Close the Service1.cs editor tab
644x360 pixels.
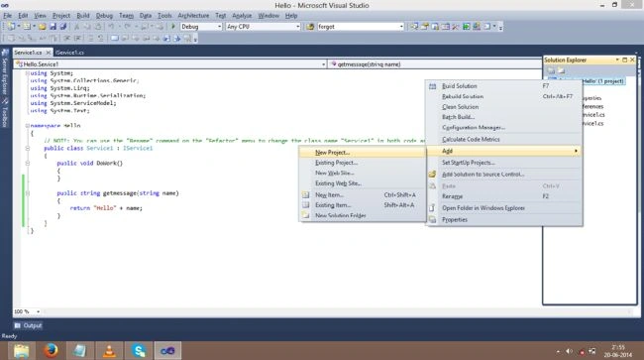tap(49, 53)
